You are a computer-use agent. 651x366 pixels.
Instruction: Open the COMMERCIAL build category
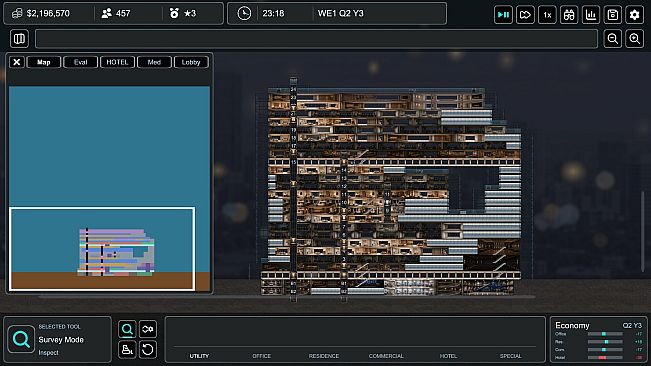pyautogui.click(x=386, y=356)
